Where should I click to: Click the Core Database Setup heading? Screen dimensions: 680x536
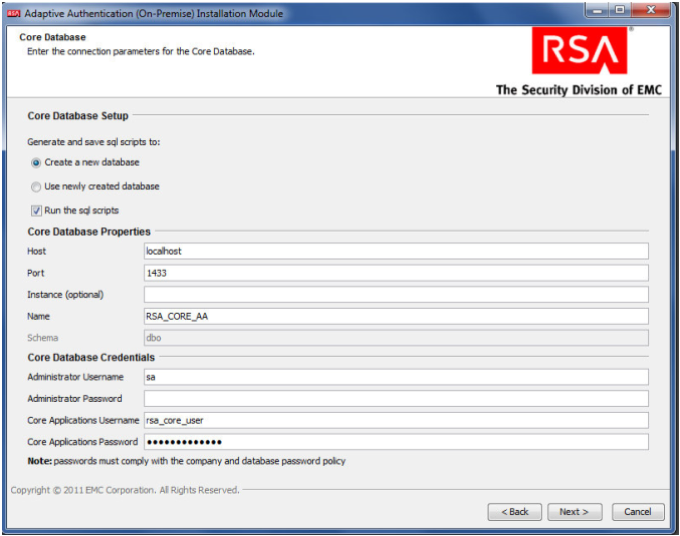(78, 116)
